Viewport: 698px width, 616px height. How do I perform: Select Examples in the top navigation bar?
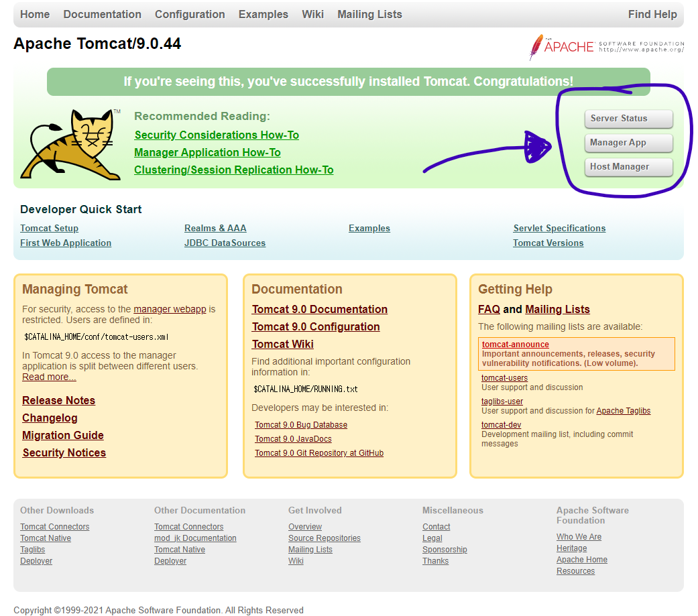point(263,14)
